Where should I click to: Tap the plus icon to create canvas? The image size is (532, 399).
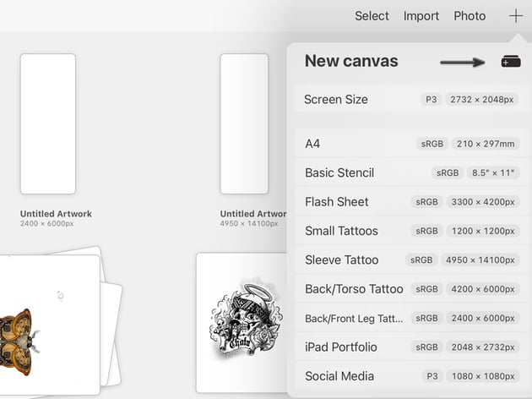[x=515, y=15]
